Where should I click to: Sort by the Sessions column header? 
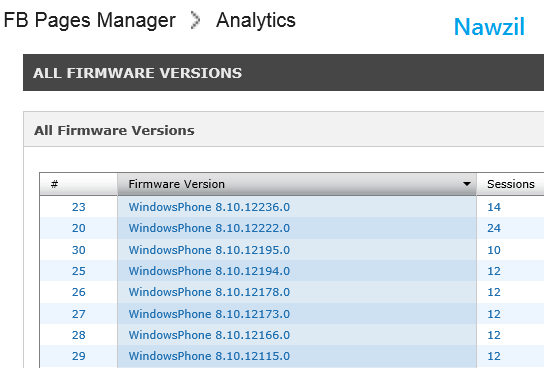(511, 184)
